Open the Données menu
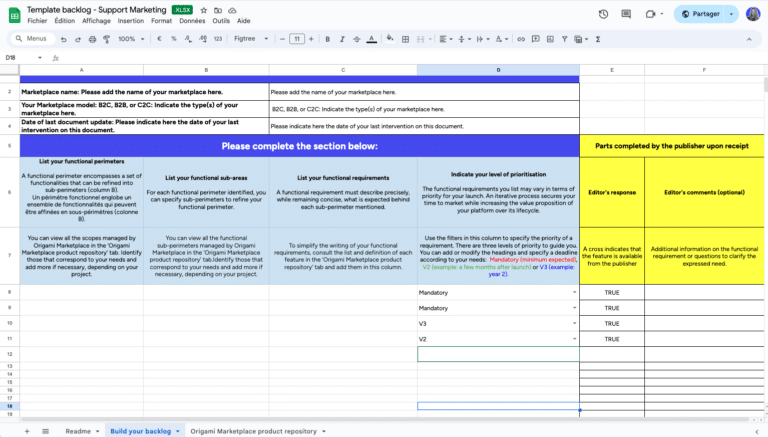 tap(192, 21)
